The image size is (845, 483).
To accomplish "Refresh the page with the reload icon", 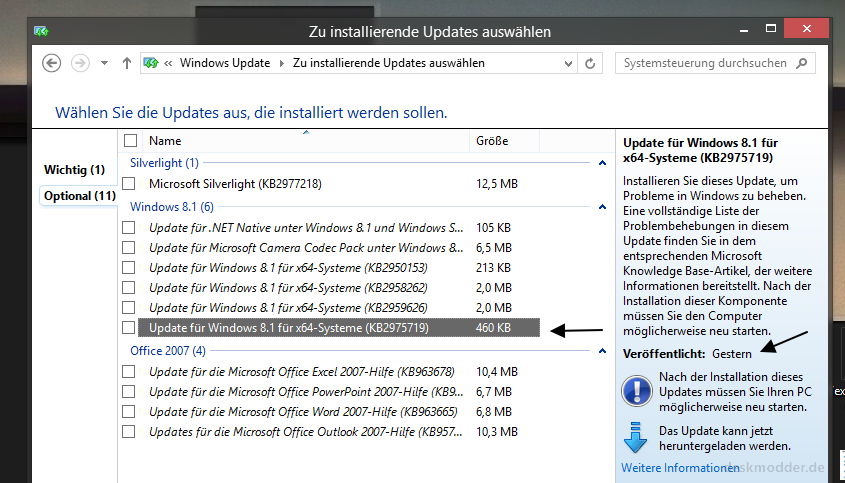I will (x=590, y=64).
